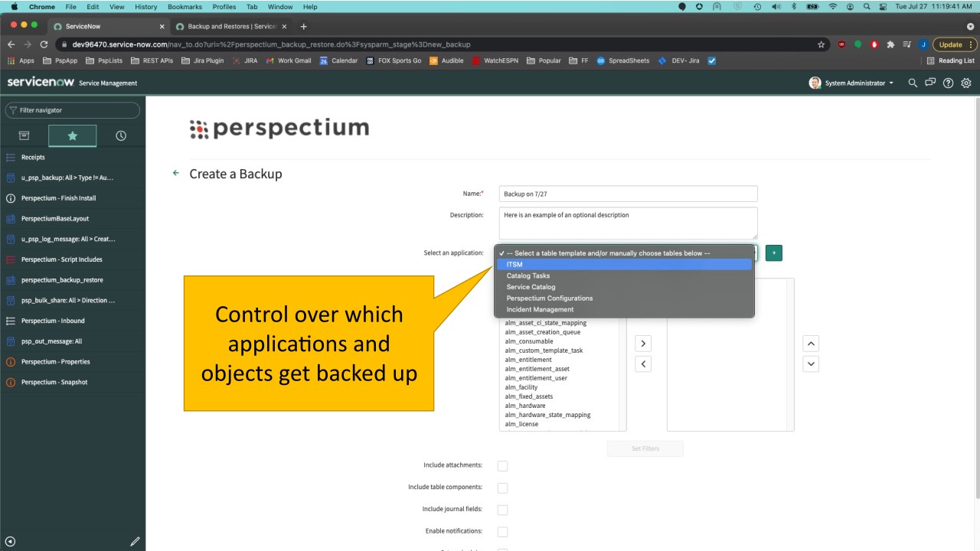Image resolution: width=980 pixels, height=551 pixels.
Task: Open Chrome History menu
Action: click(x=145, y=6)
